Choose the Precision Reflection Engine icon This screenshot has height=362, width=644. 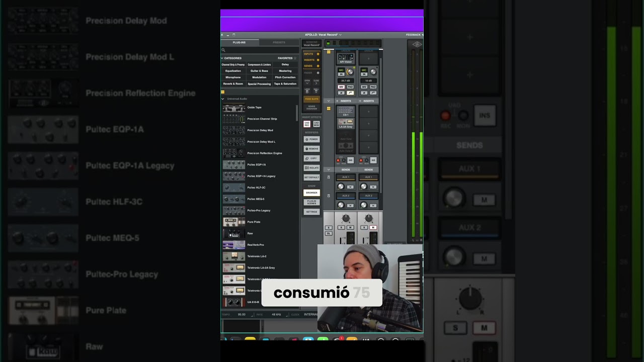coord(234,153)
